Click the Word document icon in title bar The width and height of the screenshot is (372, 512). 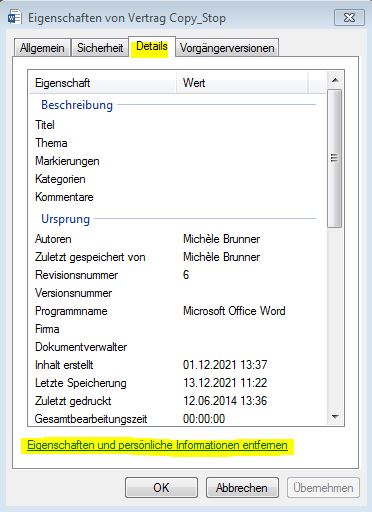coord(14,17)
